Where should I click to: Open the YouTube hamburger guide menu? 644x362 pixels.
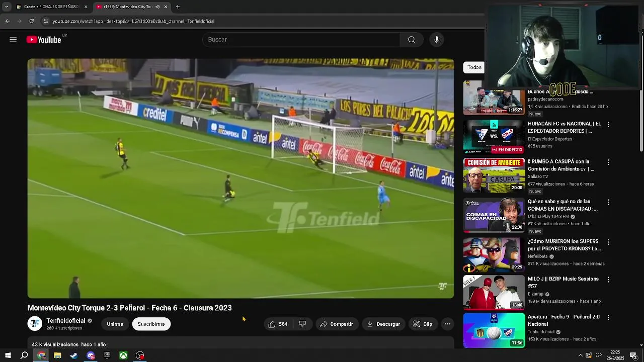click(13, 40)
